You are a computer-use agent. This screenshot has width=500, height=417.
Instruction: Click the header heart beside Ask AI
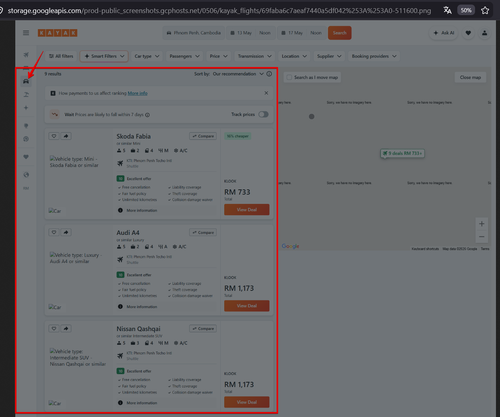click(x=468, y=33)
